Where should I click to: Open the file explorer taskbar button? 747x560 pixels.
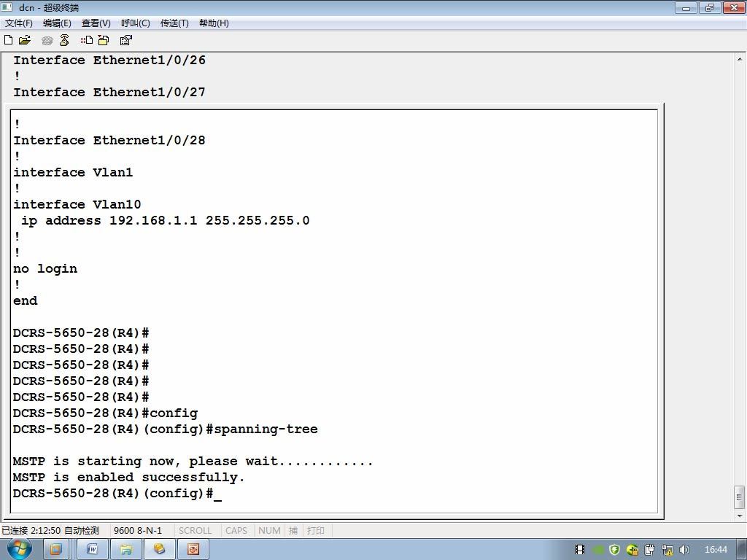125,550
